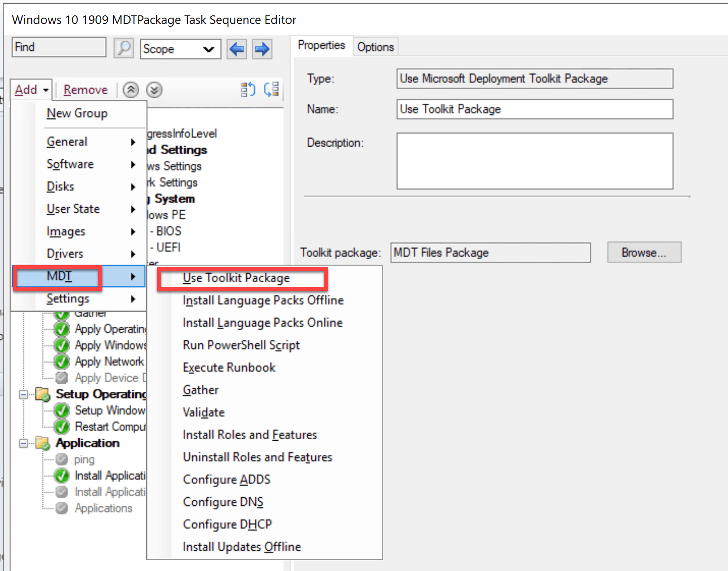
Task: Click the disabled gray icon beside ping
Action: pos(62,459)
